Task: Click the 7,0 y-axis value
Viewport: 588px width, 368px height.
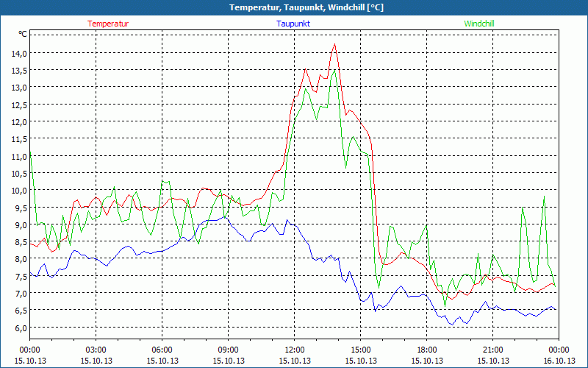Action: coord(21,293)
